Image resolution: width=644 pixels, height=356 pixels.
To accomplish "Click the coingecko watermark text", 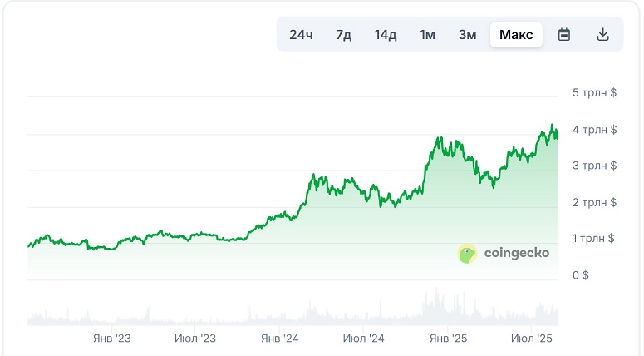I will (x=516, y=254).
